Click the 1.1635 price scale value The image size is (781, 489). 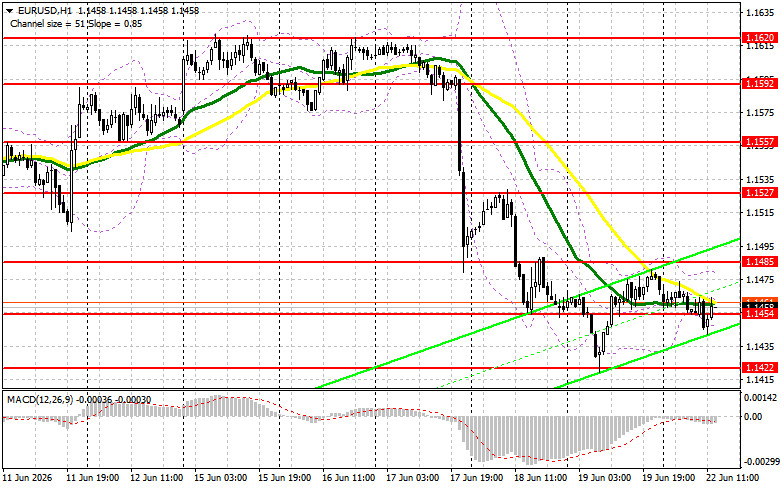point(761,12)
